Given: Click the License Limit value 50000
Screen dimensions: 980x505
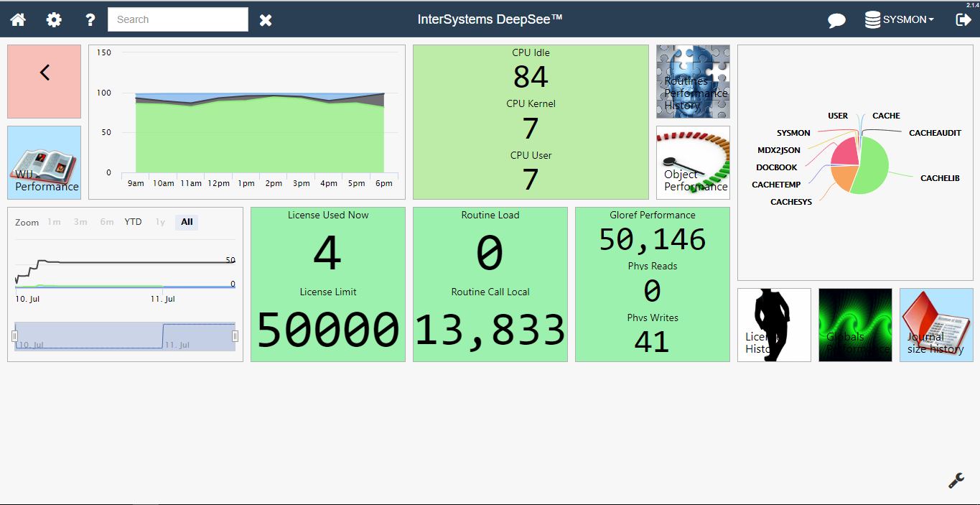Looking at the screenshot, I should [327, 330].
